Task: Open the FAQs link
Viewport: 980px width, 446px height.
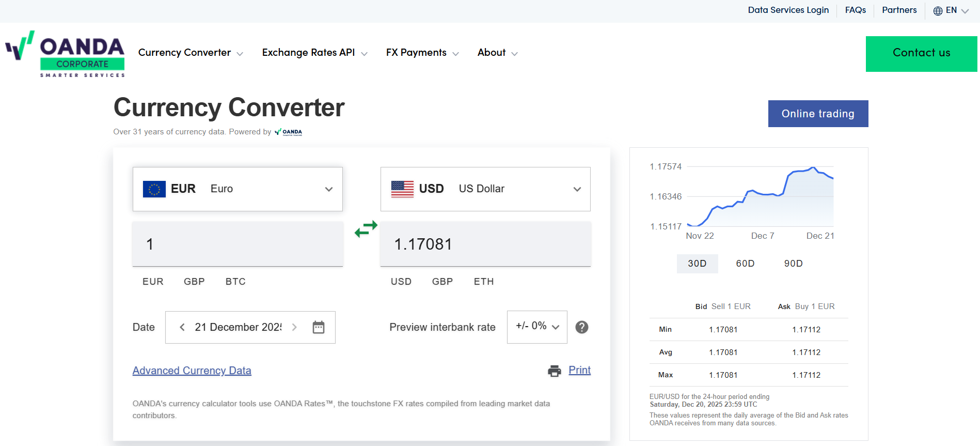Action: click(856, 10)
